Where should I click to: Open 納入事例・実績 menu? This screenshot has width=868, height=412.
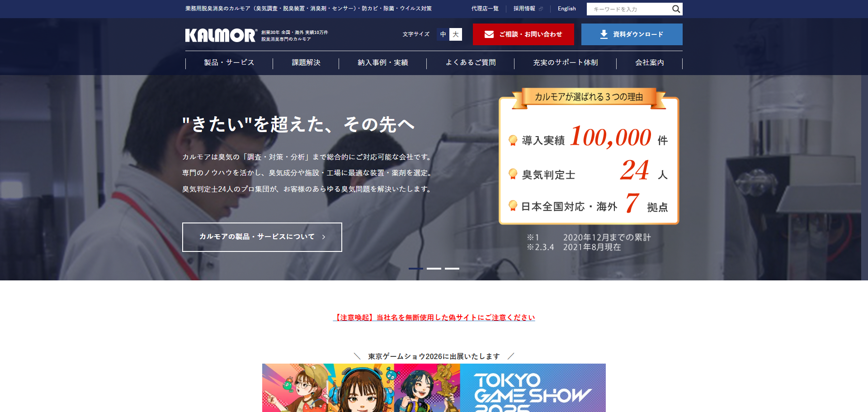[383, 62]
